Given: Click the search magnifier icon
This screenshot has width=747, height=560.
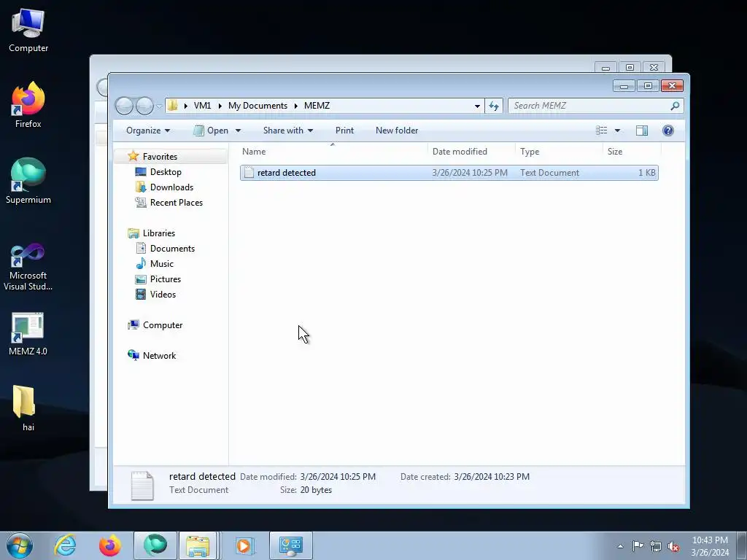Looking at the screenshot, I should 675,106.
